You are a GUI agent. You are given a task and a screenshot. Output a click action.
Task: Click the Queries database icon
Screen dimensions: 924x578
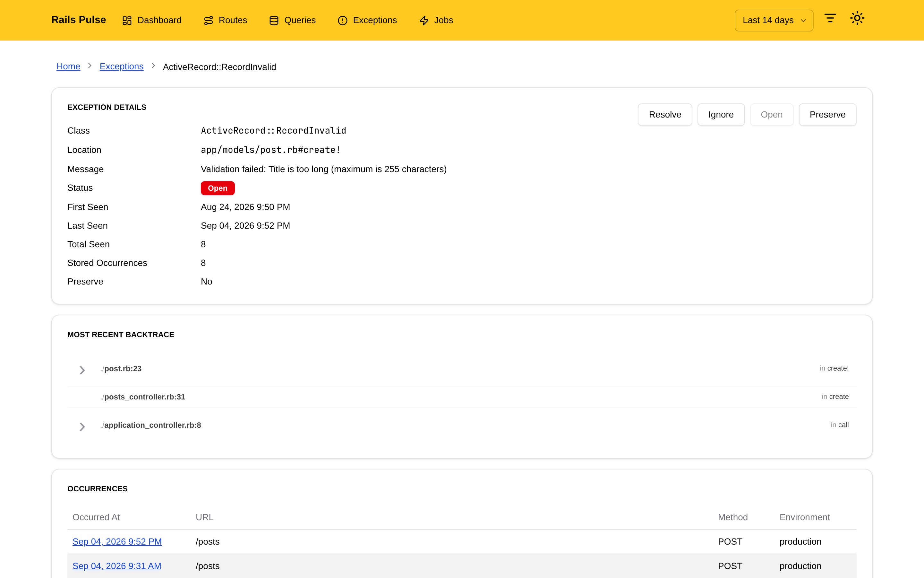pos(274,20)
